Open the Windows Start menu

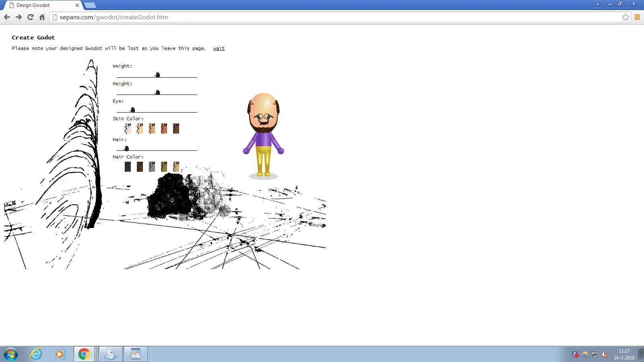pos(11,354)
